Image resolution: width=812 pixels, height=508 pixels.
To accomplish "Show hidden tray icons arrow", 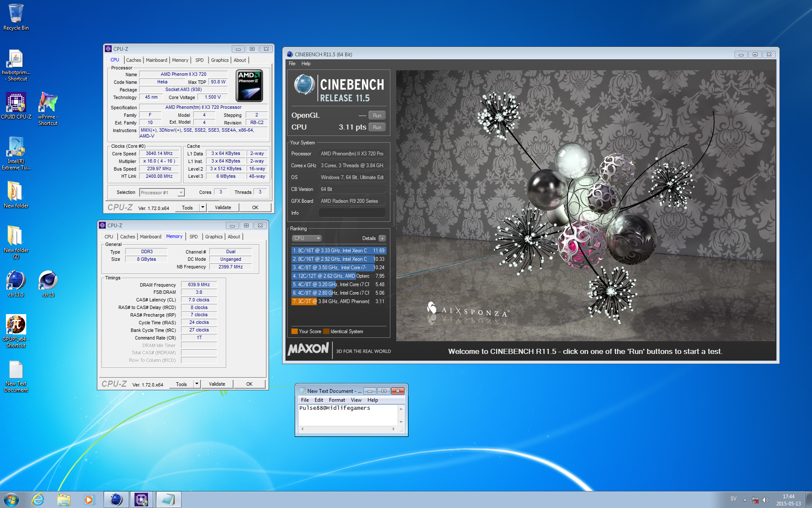I will pos(745,500).
